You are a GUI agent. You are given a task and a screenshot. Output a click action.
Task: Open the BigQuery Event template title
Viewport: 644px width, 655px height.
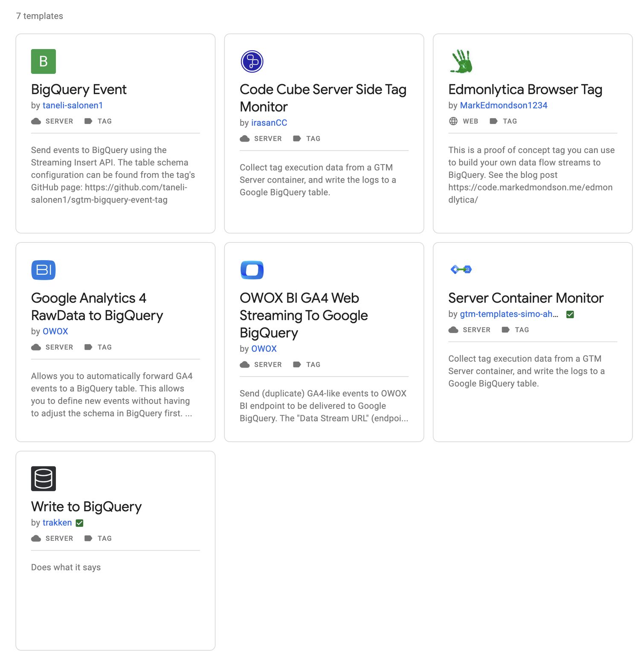pyautogui.click(x=79, y=90)
